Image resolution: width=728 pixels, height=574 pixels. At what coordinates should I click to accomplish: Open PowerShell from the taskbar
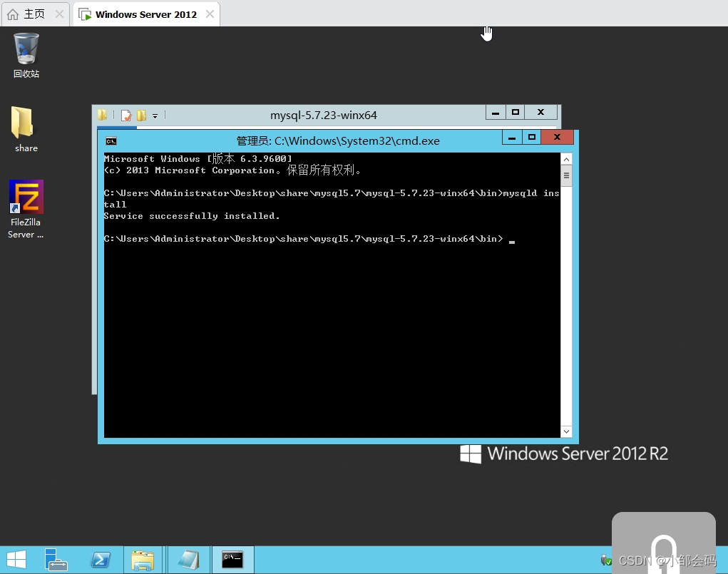101,560
